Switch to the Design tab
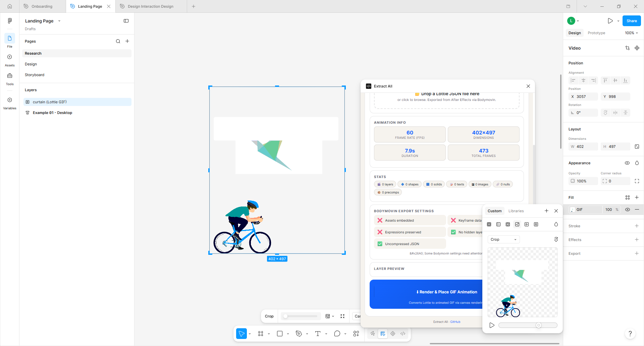Viewport: 644px width, 346px height. [x=575, y=33]
